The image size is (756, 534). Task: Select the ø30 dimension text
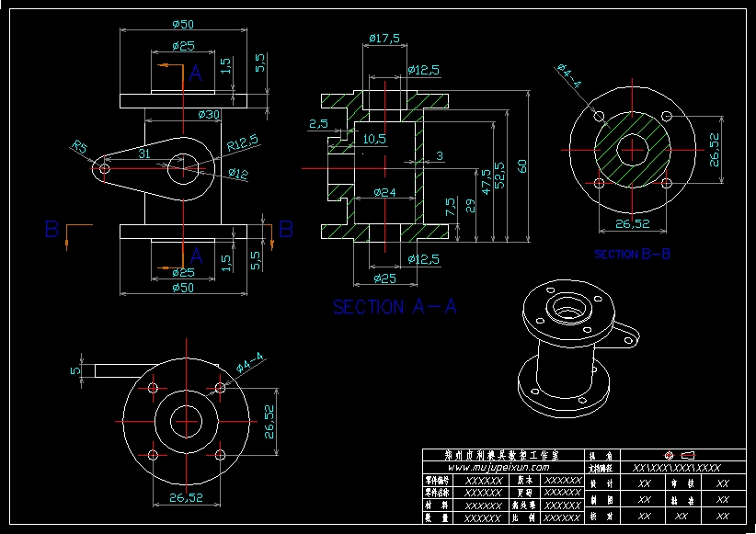coord(209,115)
